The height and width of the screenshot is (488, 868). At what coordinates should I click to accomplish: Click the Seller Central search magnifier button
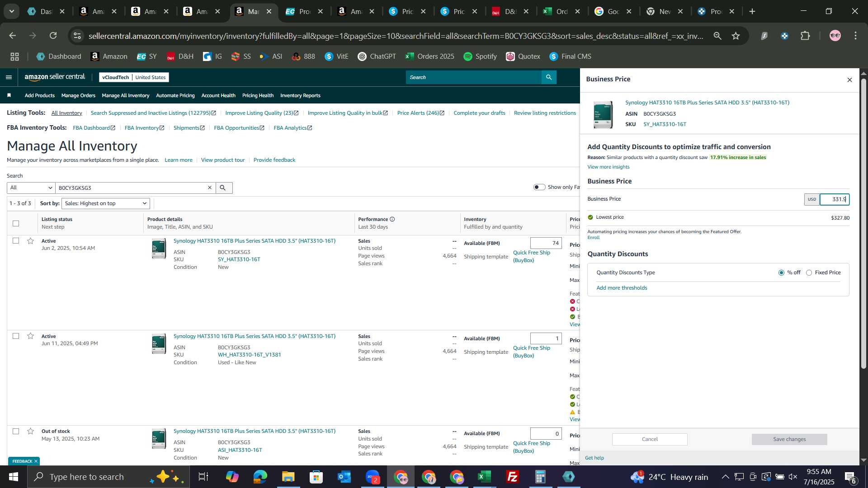549,77
